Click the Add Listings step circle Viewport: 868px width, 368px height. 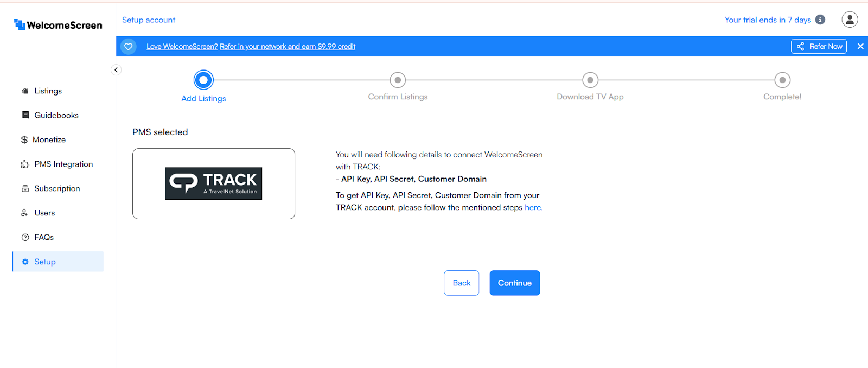[x=203, y=80]
